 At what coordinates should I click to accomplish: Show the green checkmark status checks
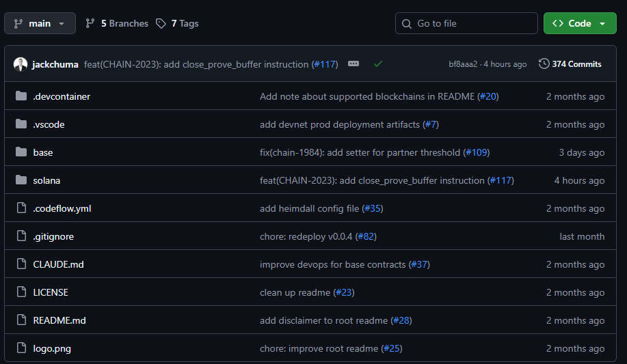click(378, 64)
